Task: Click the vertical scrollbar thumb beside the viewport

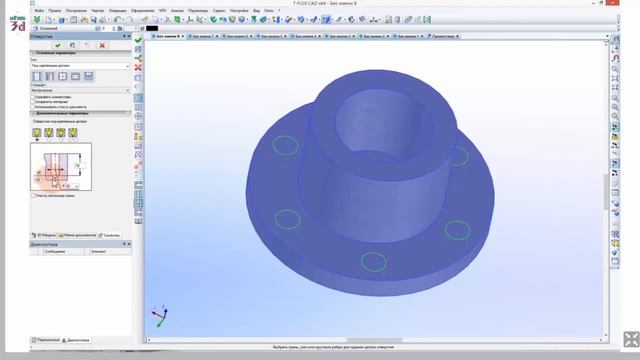Action: (x=606, y=192)
